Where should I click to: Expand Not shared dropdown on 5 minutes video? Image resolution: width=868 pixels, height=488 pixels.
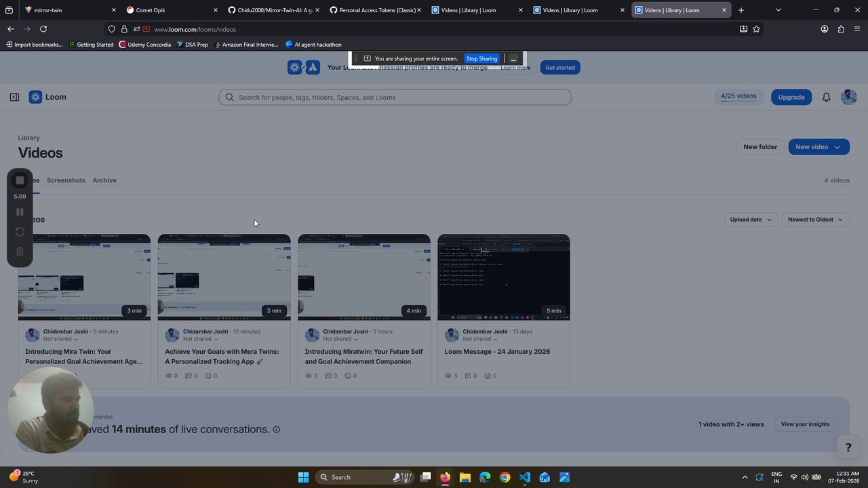(x=61, y=339)
